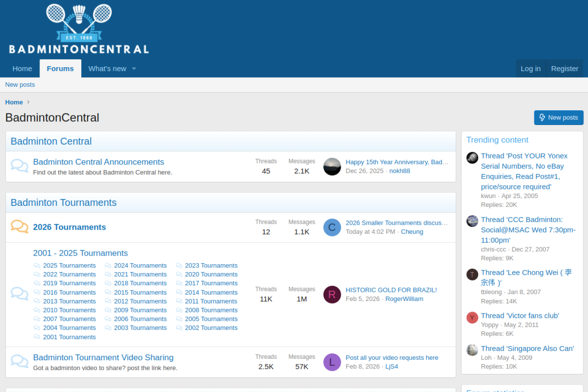
Task: Open the HISTORIC GOLD FOR BRAZIL! thread
Action: pos(391,290)
